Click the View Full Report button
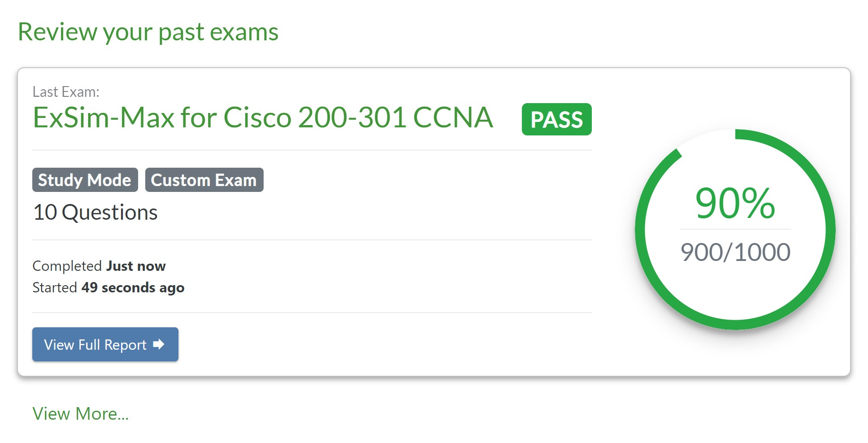The image size is (868, 443). click(105, 344)
